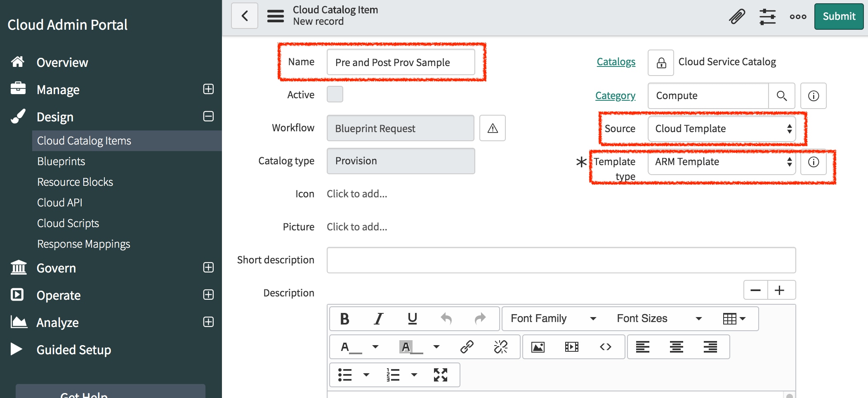Open numbered list style dropdown arrow
868x398 pixels.
pyautogui.click(x=414, y=375)
